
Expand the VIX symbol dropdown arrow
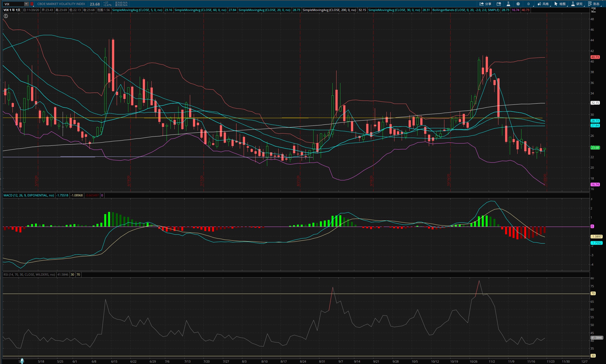point(26,4)
